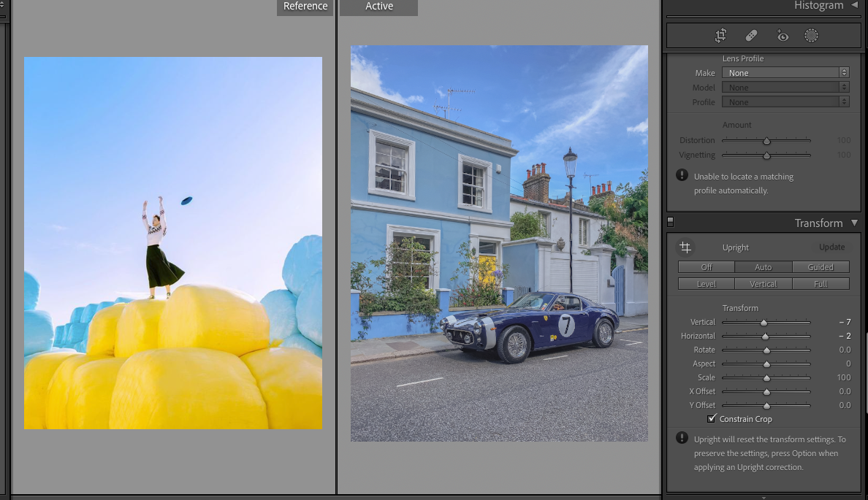Click the Lens Profile section label

click(742, 58)
